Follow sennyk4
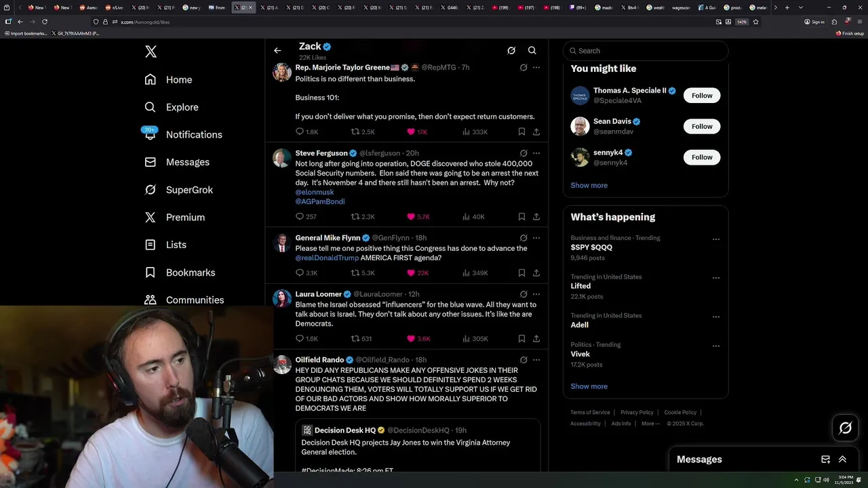868x488 pixels. tap(702, 157)
